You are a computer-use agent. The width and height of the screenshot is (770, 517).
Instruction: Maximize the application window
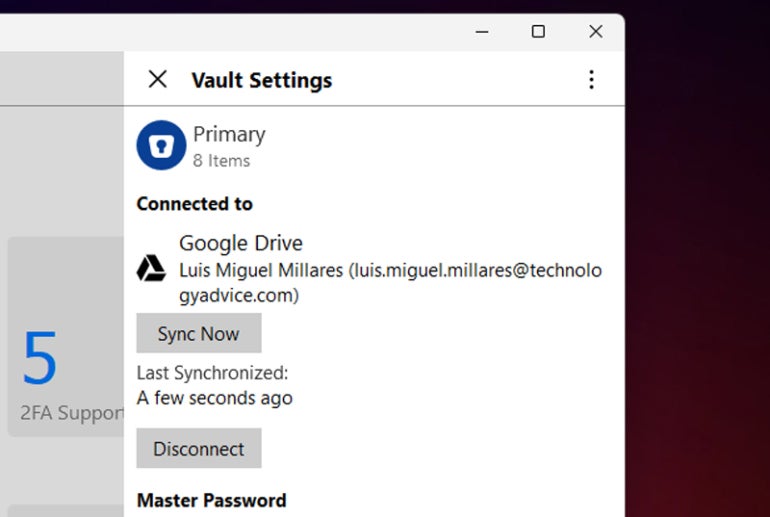tap(538, 32)
